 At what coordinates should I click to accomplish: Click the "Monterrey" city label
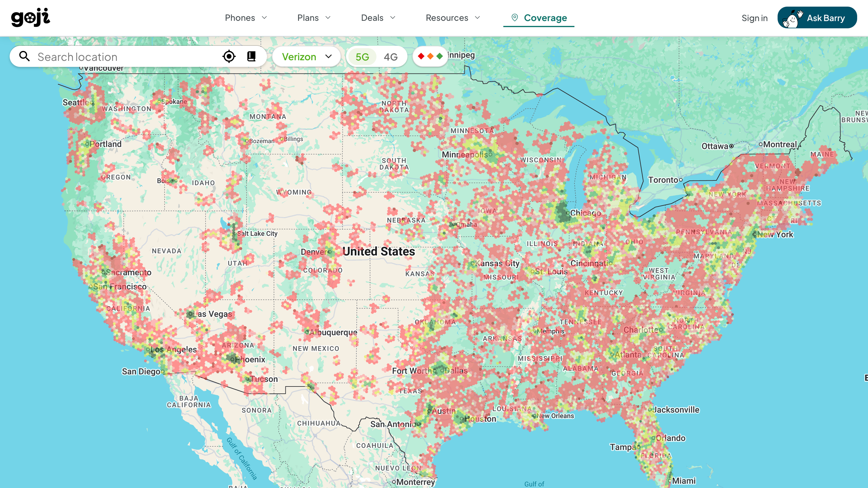tap(416, 482)
